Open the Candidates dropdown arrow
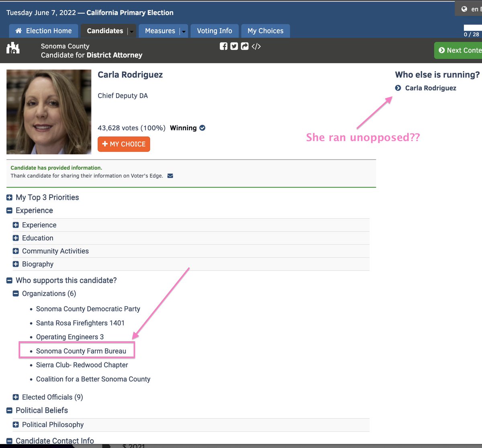Image resolution: width=482 pixels, height=448 pixels. click(x=131, y=31)
